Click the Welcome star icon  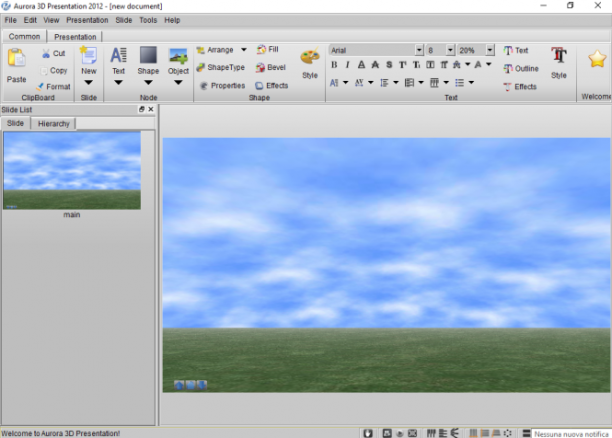click(597, 59)
